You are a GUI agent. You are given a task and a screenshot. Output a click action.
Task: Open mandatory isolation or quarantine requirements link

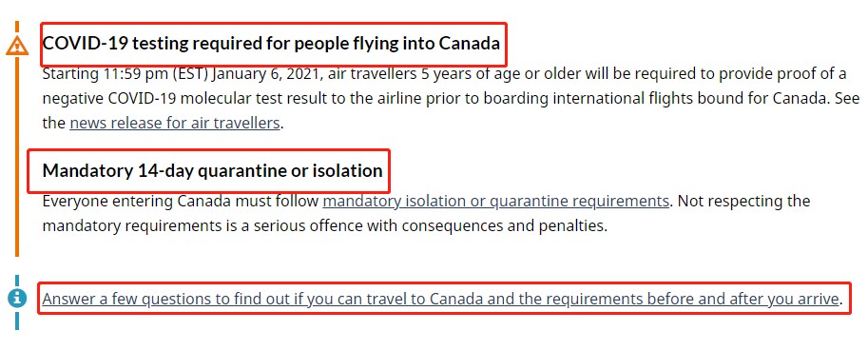pyautogui.click(x=495, y=201)
